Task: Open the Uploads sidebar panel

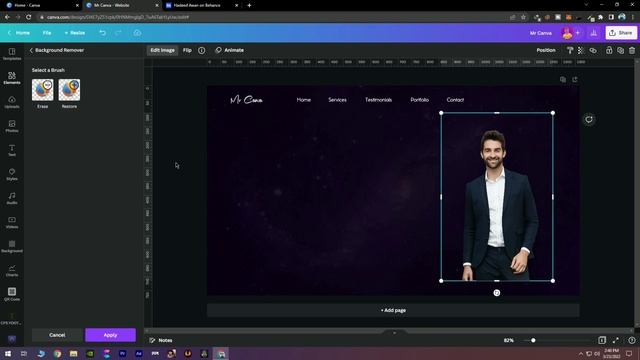Action: [12, 102]
